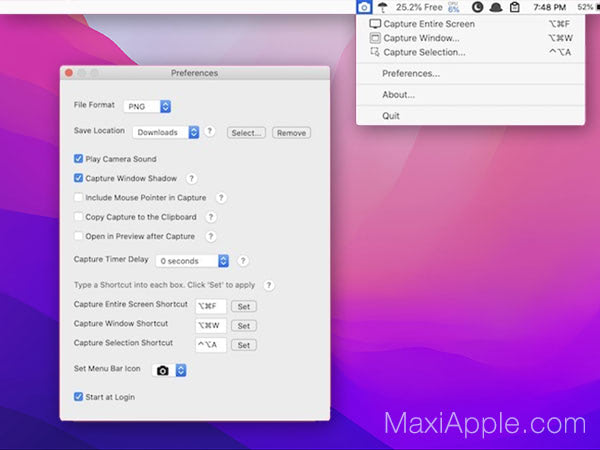The width and height of the screenshot is (600, 450).
Task: Choose Quit from the menu
Action: coord(470,116)
